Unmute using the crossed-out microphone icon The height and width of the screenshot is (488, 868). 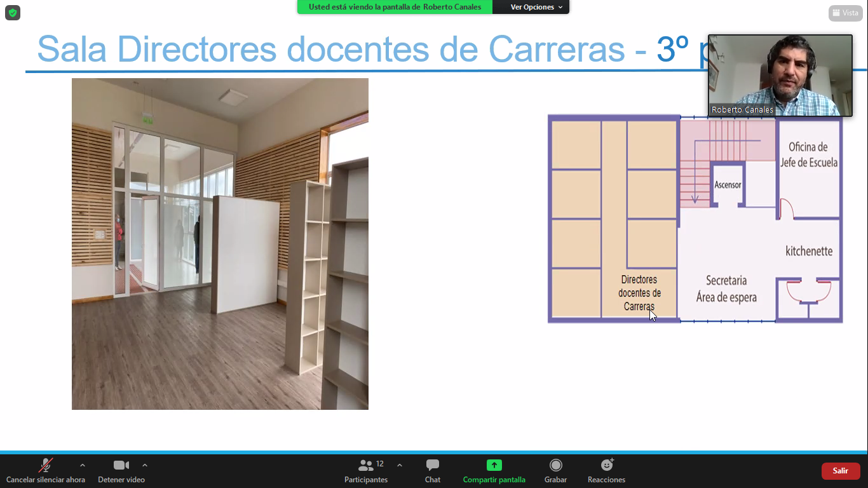tap(45, 465)
